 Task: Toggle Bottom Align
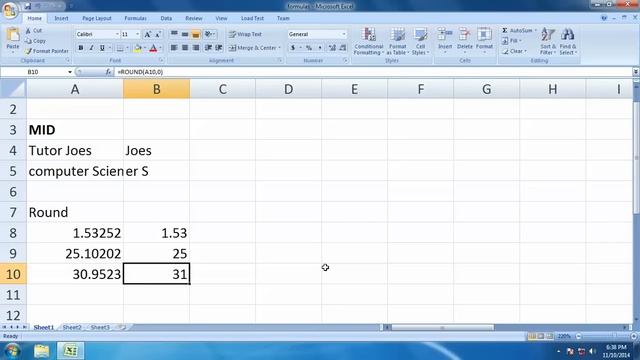click(x=196, y=34)
